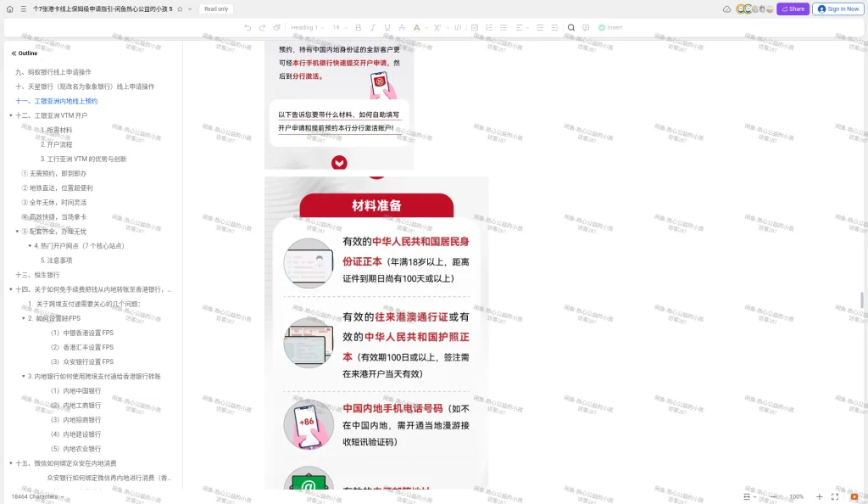Image resolution: width=868 pixels, height=504 pixels.
Task: Go to 九、蚂蚁银行线上申请操作 outline entry
Action: point(53,72)
